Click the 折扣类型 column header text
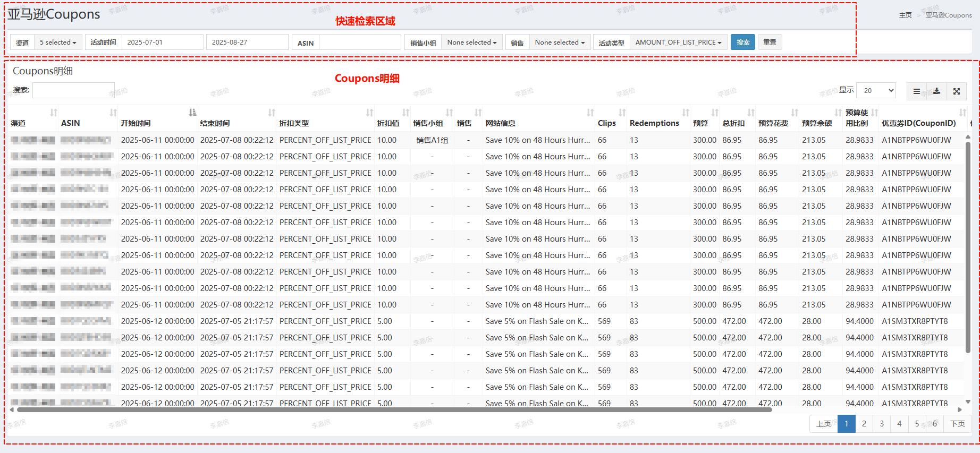 (294, 123)
